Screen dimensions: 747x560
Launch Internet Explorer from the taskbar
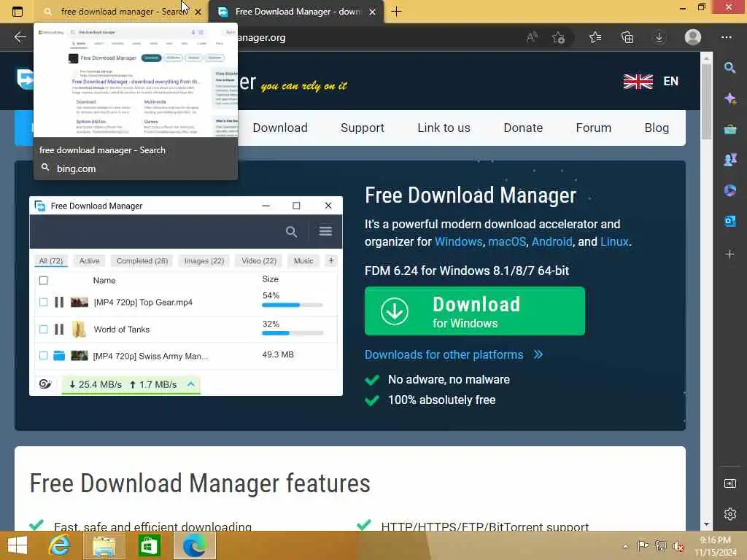[x=59, y=545]
